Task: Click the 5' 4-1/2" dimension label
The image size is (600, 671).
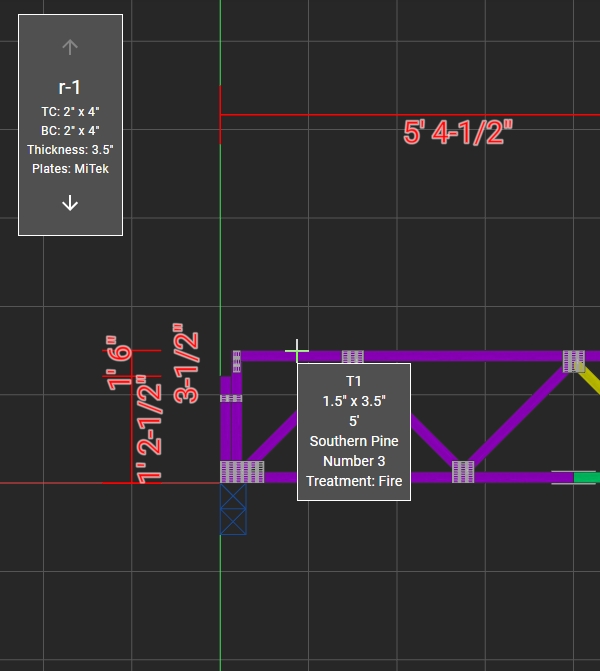Action: click(x=458, y=133)
